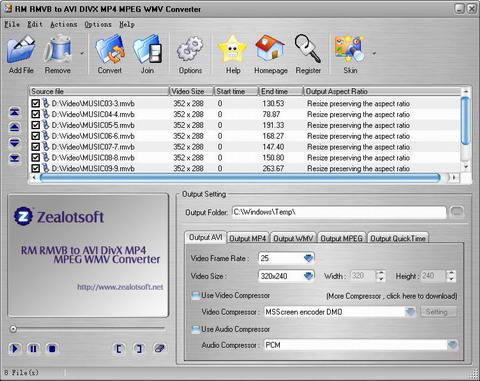Click the Start time column header
The height and width of the screenshot is (381, 480).
click(236, 91)
